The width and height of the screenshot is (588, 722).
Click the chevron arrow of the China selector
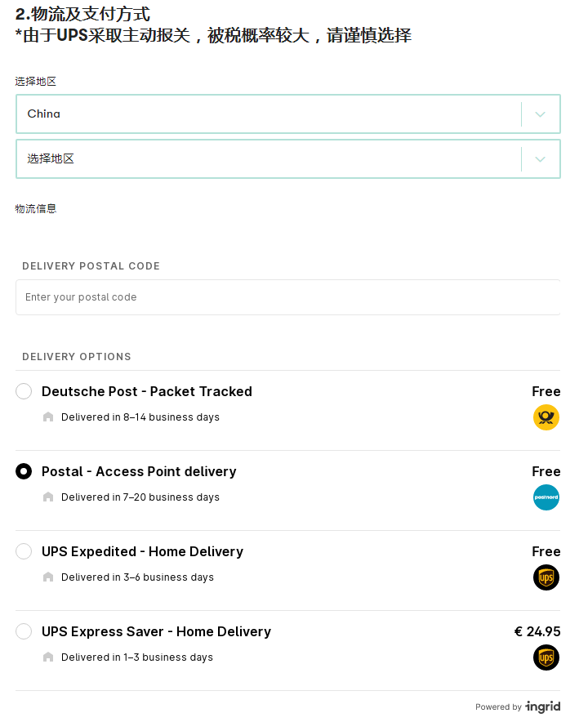pyautogui.click(x=540, y=114)
